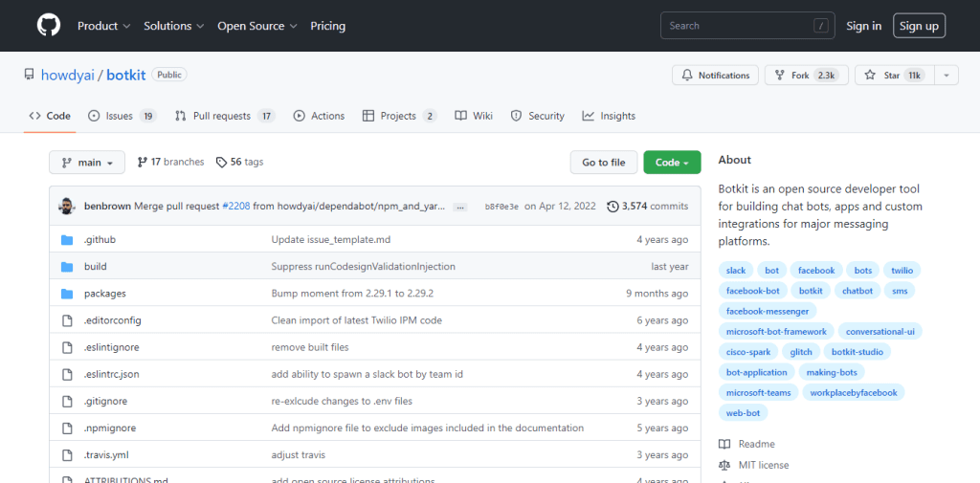Click the scale icon beside MIT license
Screen dimensions: 980x483
coord(724,466)
